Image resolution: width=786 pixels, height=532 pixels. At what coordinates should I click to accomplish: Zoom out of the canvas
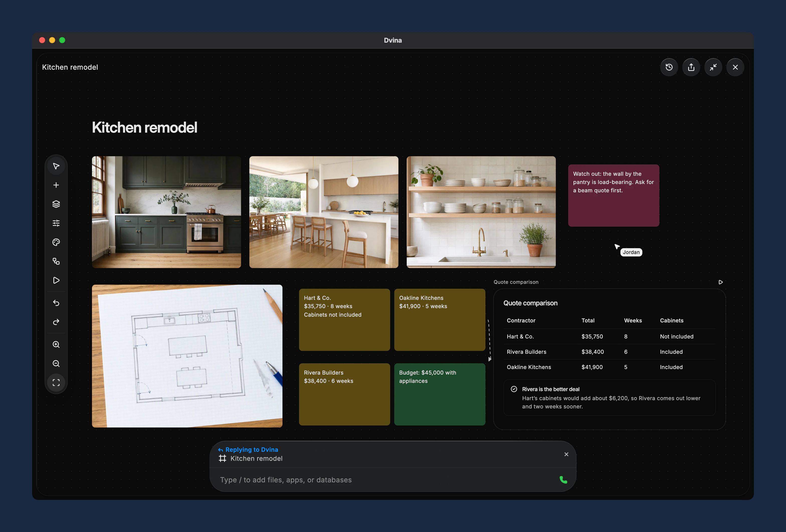(56, 364)
